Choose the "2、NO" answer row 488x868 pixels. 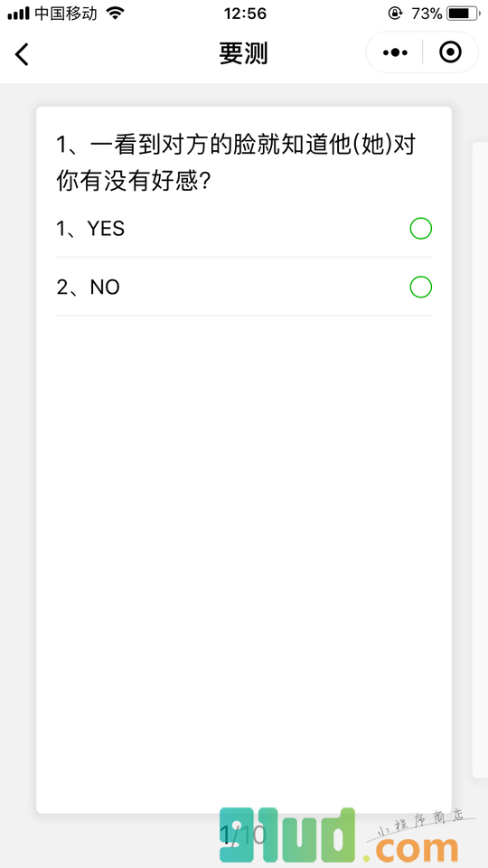pos(244,288)
